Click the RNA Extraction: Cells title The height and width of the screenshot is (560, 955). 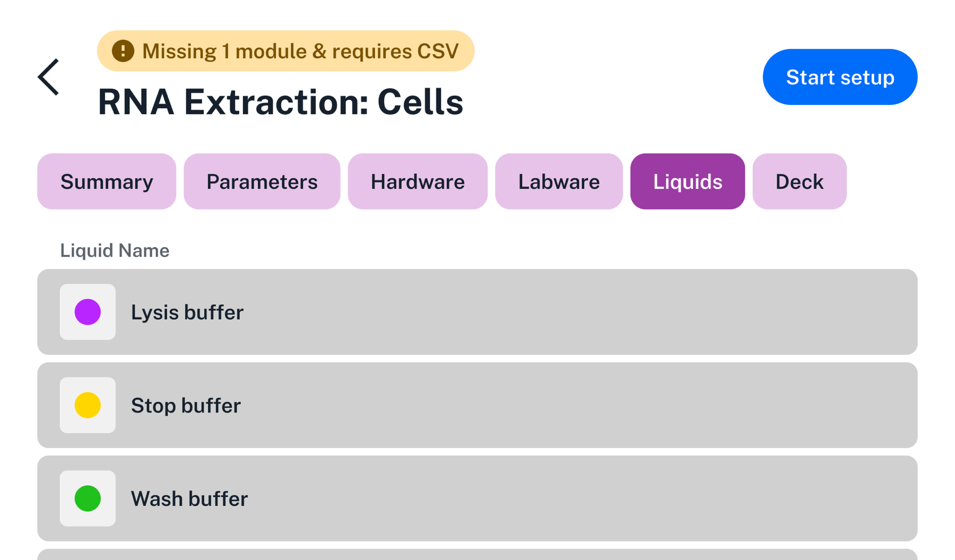281,102
